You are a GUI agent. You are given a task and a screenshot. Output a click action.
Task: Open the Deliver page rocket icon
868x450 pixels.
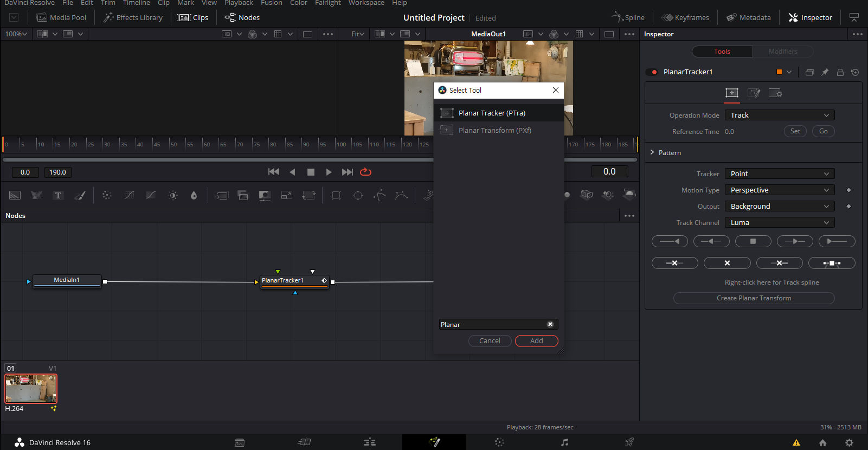click(629, 442)
